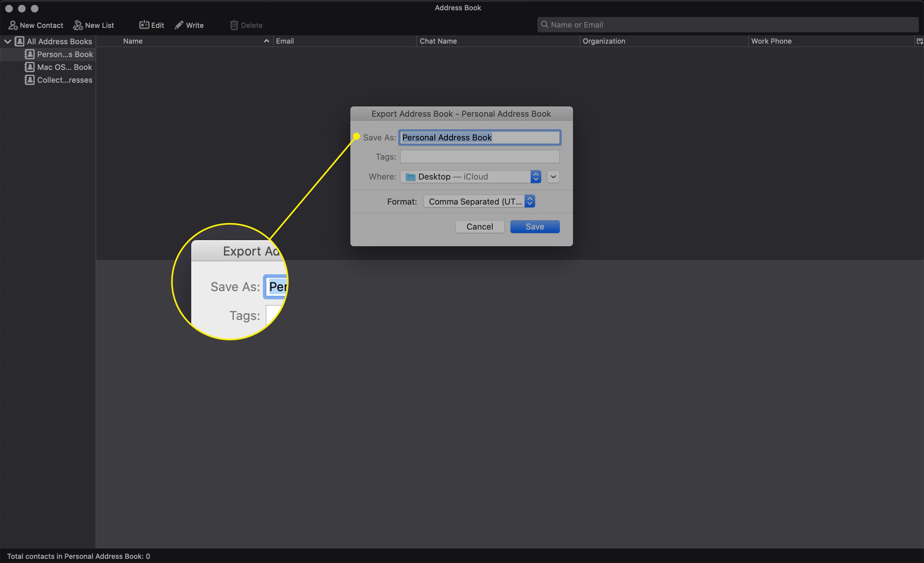This screenshot has width=924, height=563.
Task: Click the Collect...resses book icon
Action: tap(30, 79)
